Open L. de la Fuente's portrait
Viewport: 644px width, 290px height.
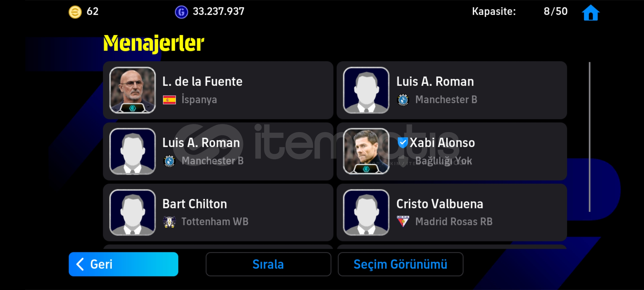tap(133, 90)
